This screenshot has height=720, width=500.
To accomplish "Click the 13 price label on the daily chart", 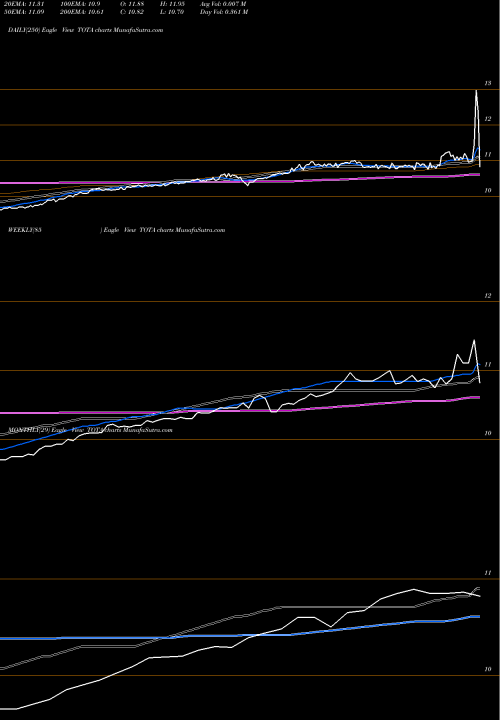I will pyautogui.click(x=488, y=83).
